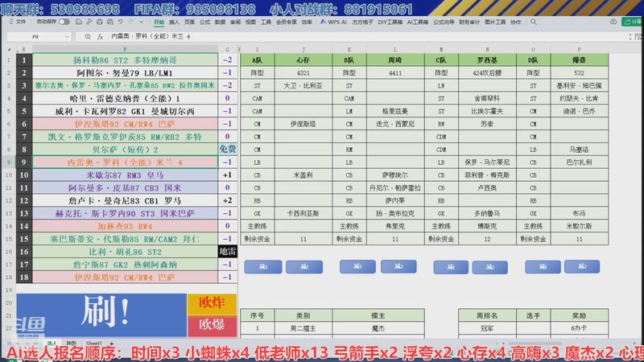Toggle the 自动保存 switch
Screen dimensions: 644x362
click(x=64, y=22)
